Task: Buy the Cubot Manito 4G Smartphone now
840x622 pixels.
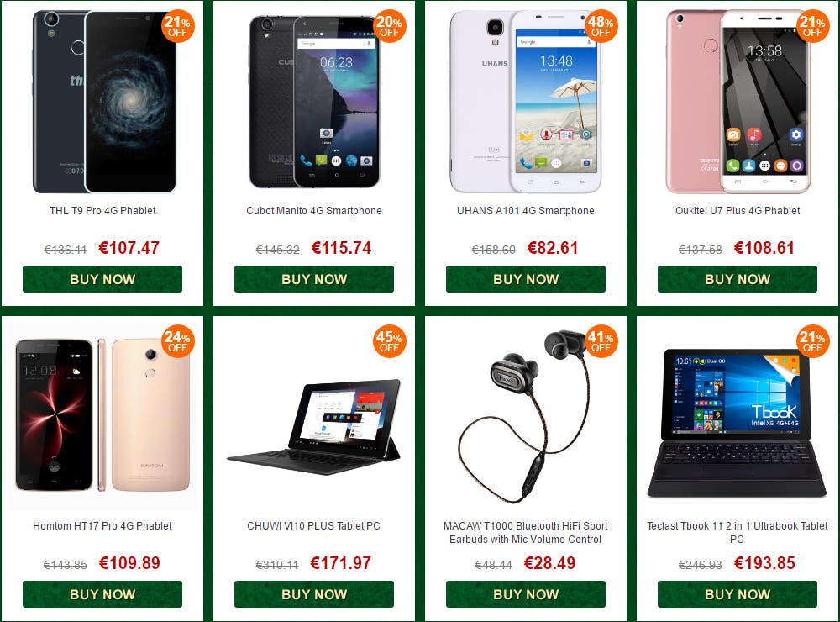Action: point(314,279)
